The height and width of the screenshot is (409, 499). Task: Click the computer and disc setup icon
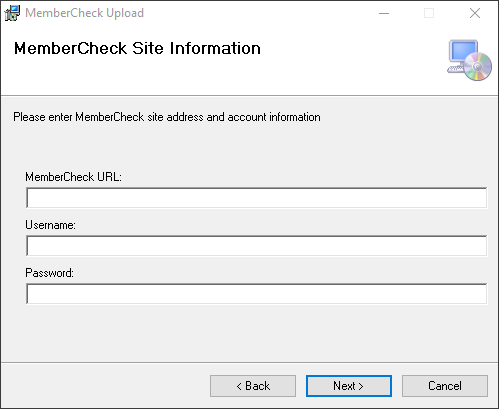pos(469,60)
